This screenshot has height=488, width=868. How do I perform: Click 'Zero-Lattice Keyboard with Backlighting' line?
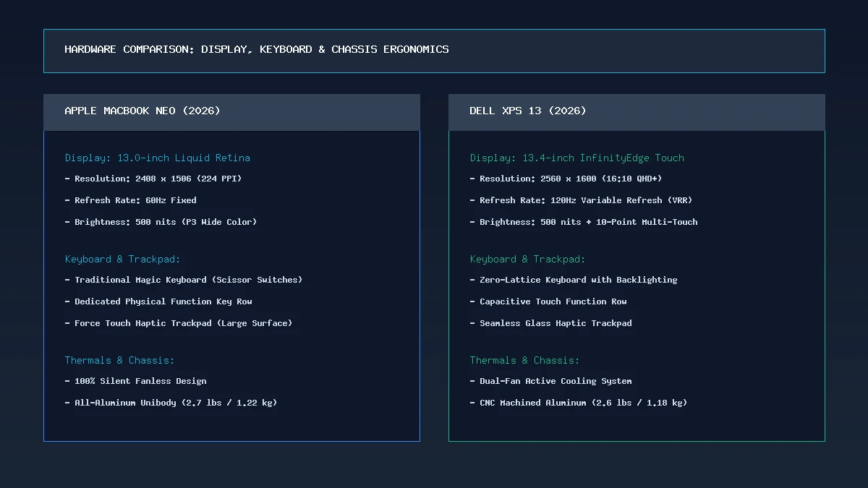574,280
